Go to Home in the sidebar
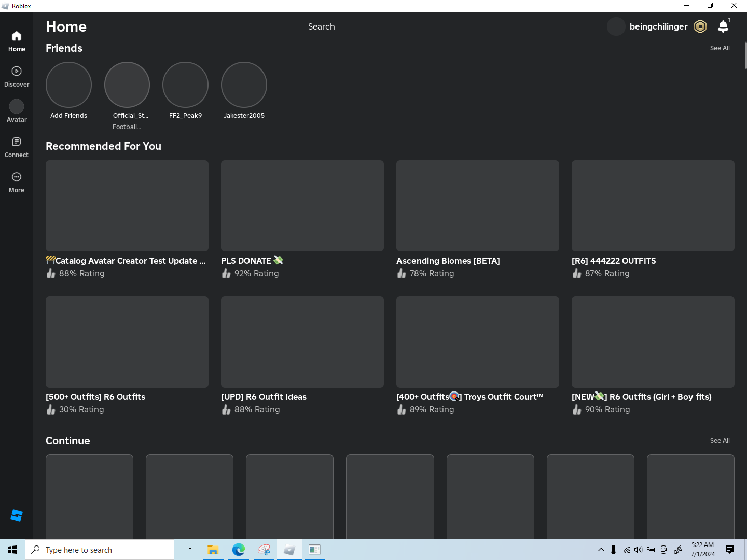Image resolution: width=747 pixels, height=560 pixels. (x=17, y=41)
